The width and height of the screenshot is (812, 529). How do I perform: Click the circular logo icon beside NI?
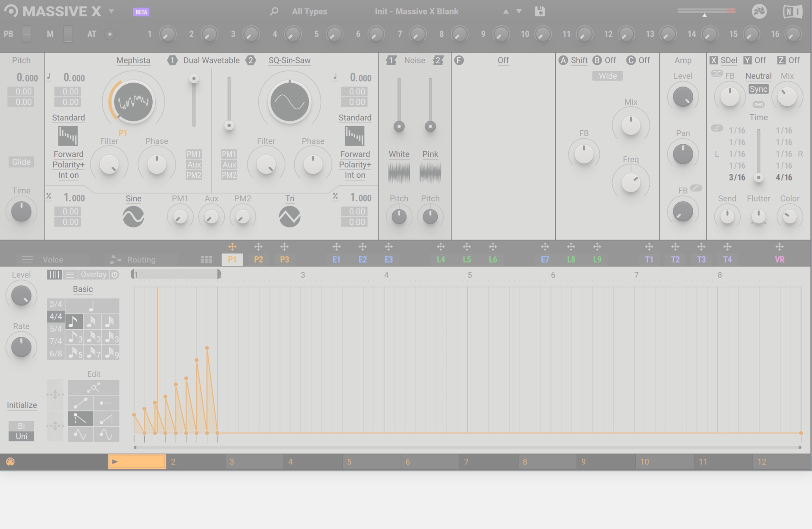(759, 11)
